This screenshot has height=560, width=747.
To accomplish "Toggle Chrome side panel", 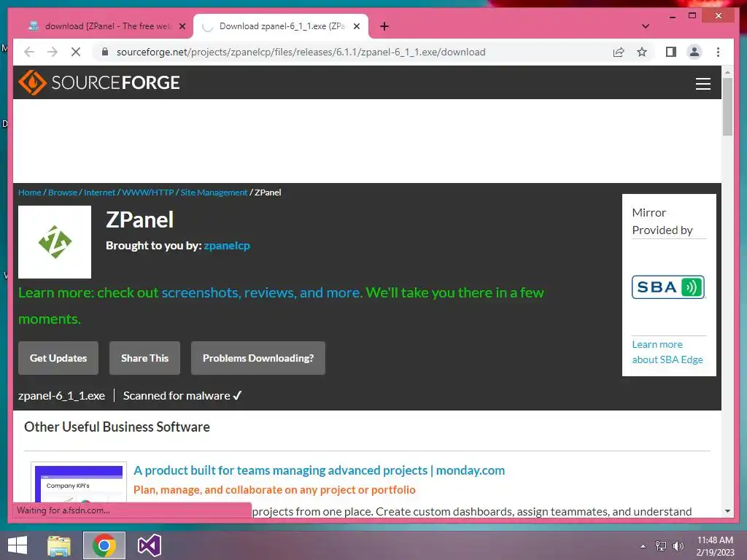I will (x=671, y=52).
